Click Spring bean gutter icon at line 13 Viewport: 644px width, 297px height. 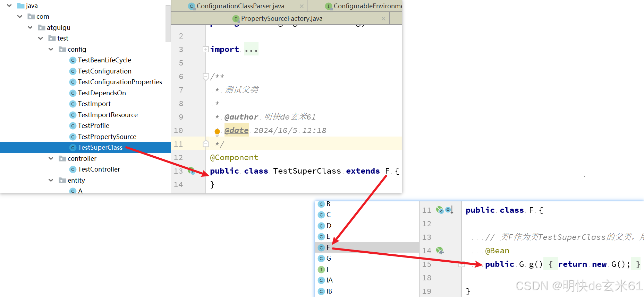click(192, 171)
